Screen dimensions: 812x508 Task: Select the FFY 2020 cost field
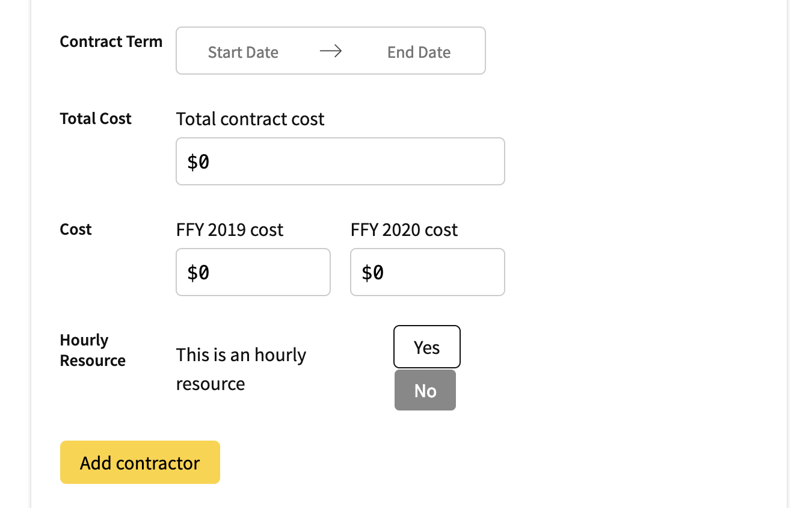tap(427, 272)
